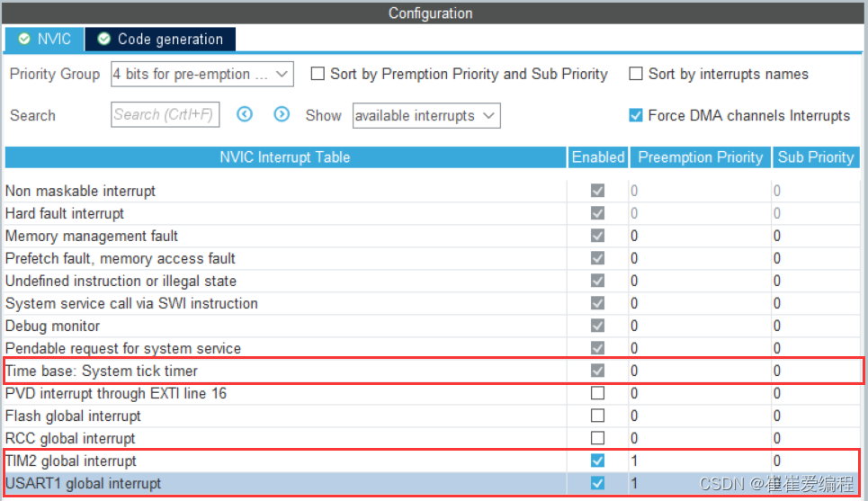Select the NVIC tab
Image resolution: width=868 pixels, height=501 pixels.
click(44, 40)
